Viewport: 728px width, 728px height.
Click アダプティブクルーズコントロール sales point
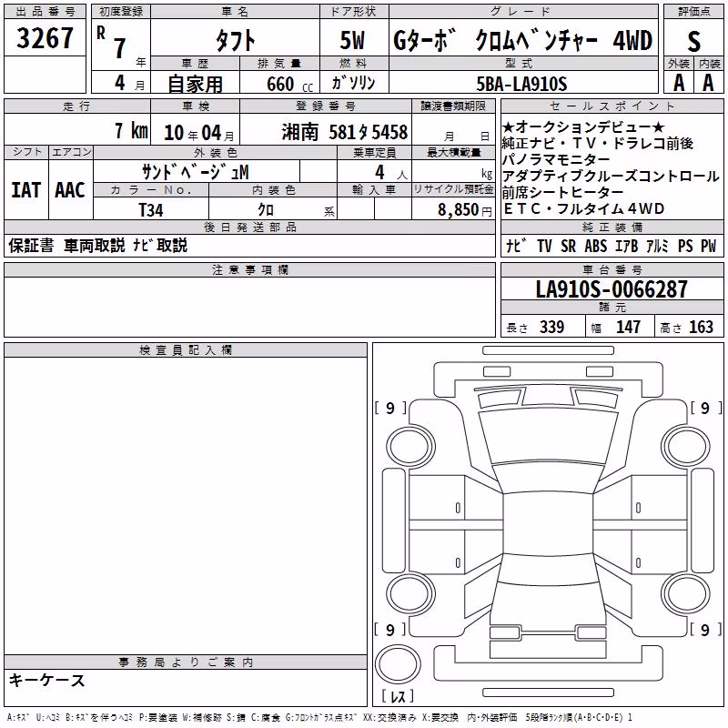point(611,176)
